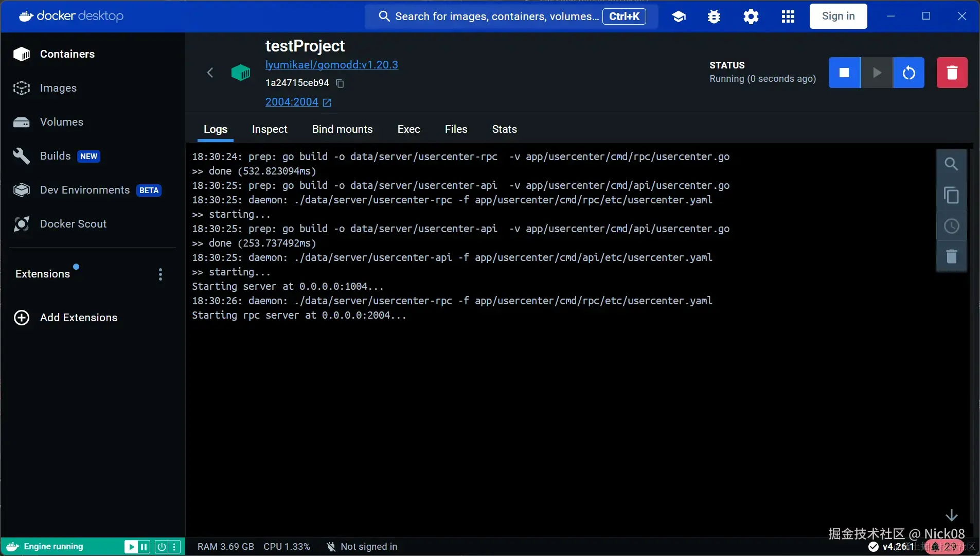
Task: Open the Bind mounts tab
Action: click(x=342, y=129)
